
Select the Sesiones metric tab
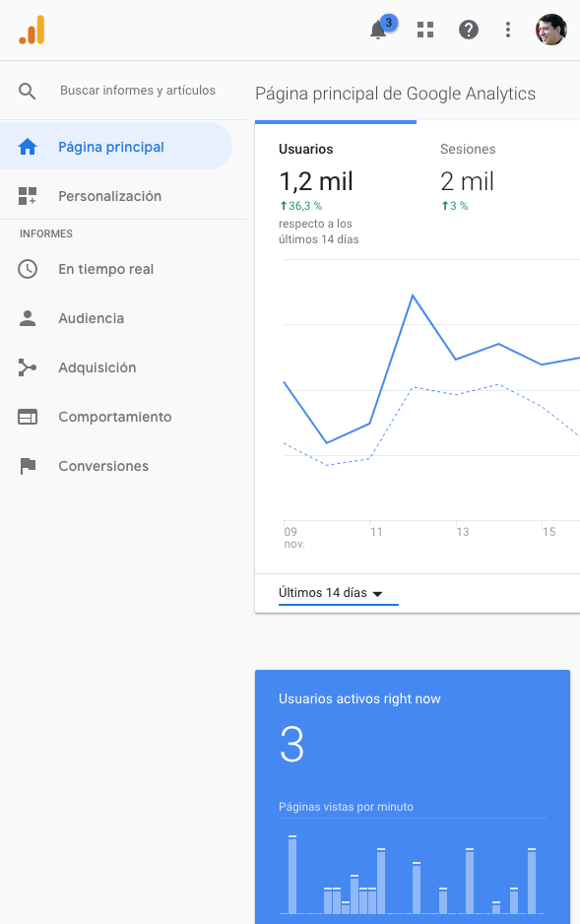coord(468,149)
